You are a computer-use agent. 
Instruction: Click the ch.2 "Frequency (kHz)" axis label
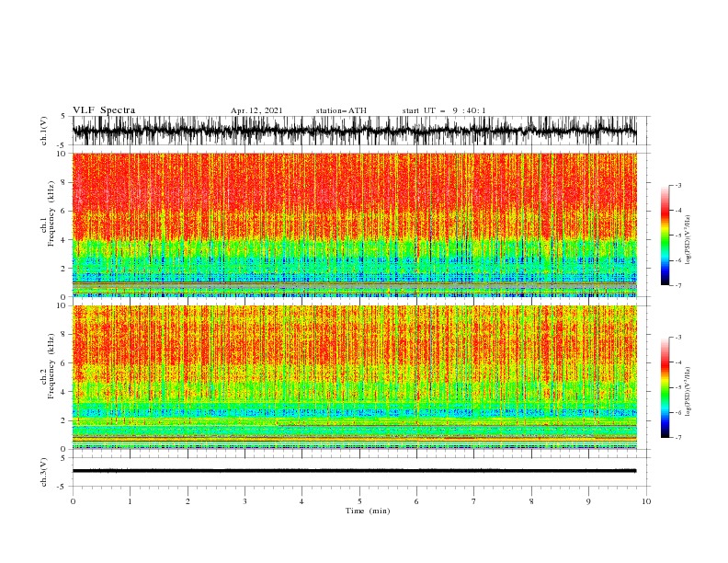pos(51,365)
